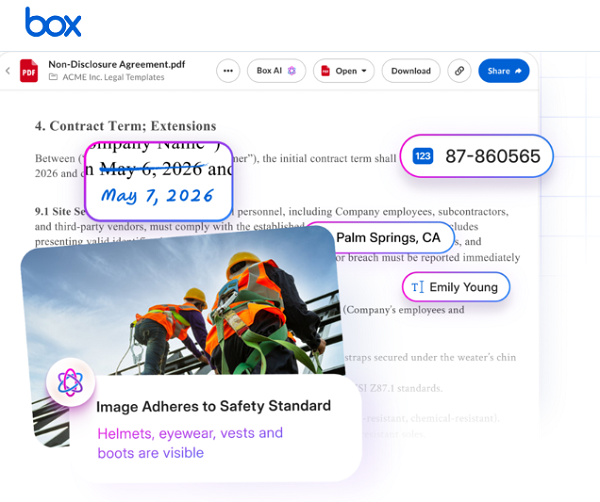Expand the Open dropdown arrow
600x502 pixels.
[x=364, y=71]
